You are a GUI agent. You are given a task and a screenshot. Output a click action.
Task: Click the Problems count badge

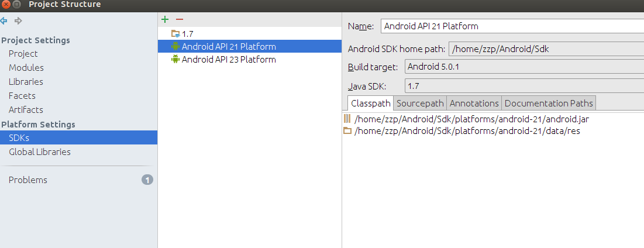pyautogui.click(x=147, y=180)
